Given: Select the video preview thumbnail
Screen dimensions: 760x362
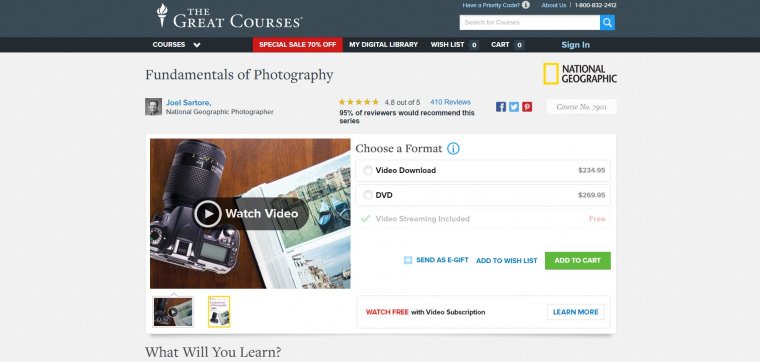Looking at the screenshot, I should (x=173, y=312).
